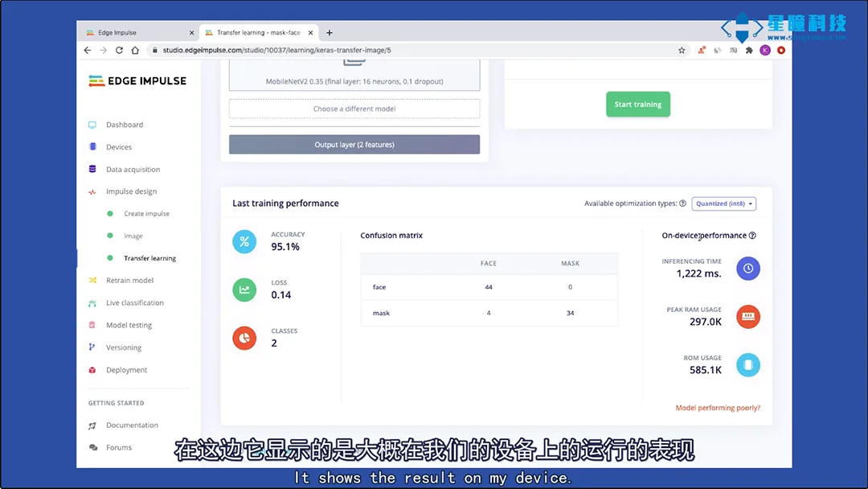
Task: Open Quantized (int8) optimization dropdown
Action: (723, 203)
